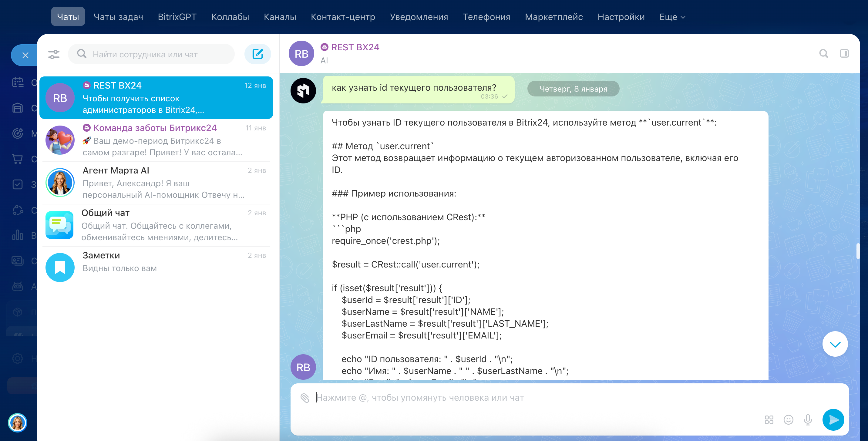
Task: Click the attach file paperclip icon
Action: pos(304,398)
